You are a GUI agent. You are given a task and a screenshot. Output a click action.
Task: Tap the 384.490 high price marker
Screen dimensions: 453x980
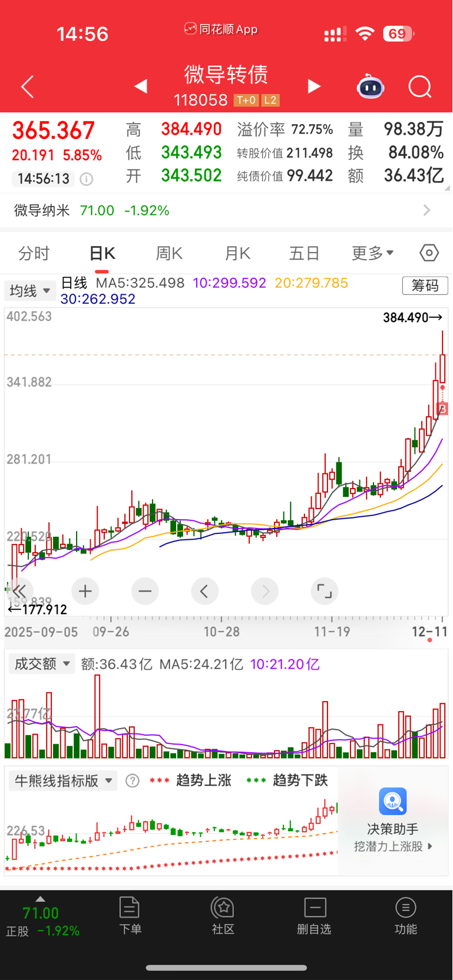coord(412,318)
